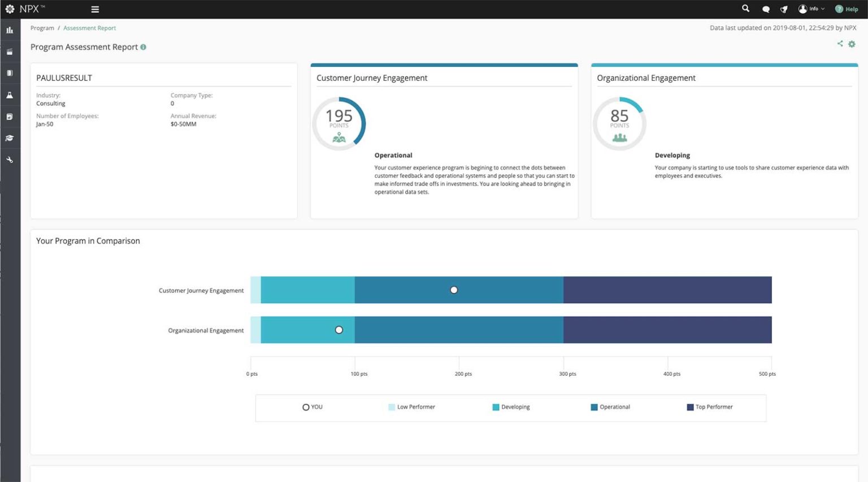Click the info tooltip beside Program Assessment Report
The image size is (868, 482).
pyautogui.click(x=143, y=47)
